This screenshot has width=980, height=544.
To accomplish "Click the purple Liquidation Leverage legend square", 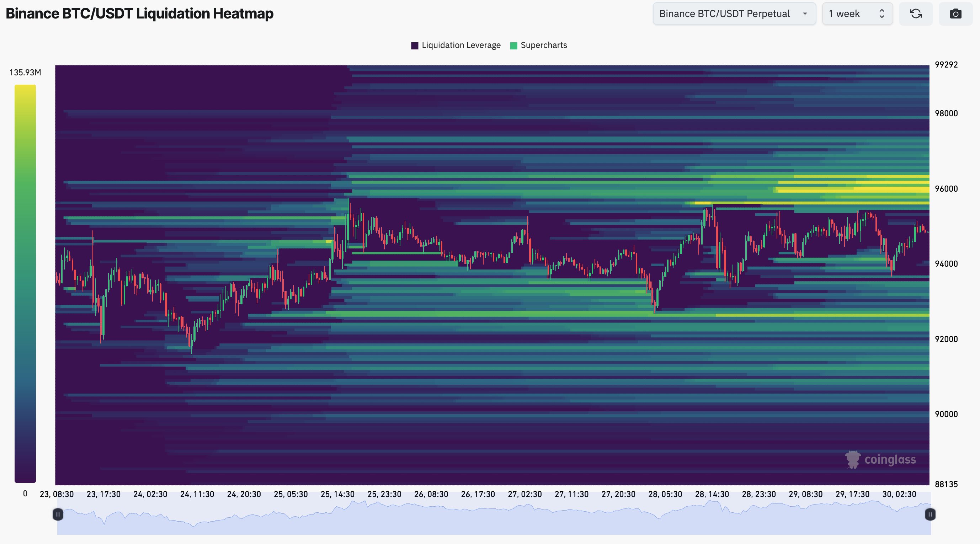I will click(415, 46).
